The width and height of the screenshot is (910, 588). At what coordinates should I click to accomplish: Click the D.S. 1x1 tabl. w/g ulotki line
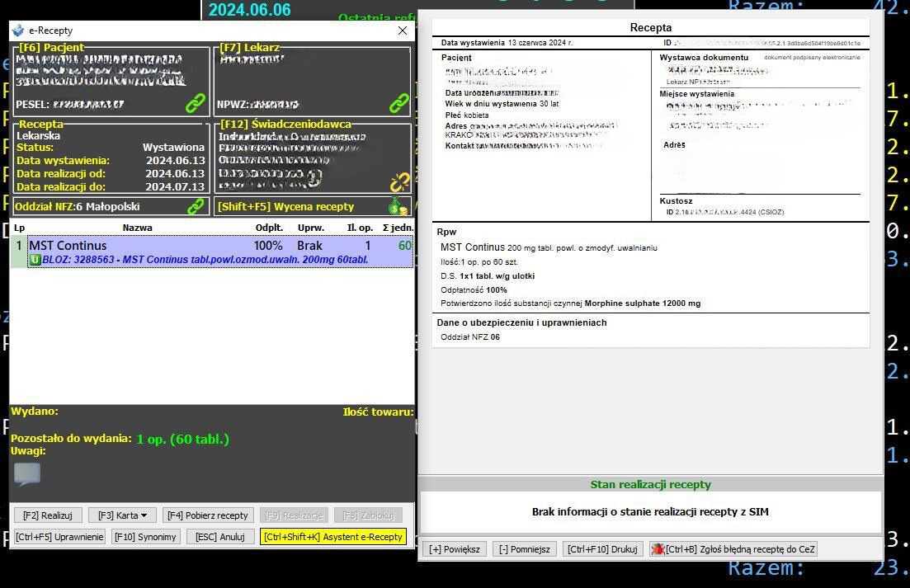[488, 276]
